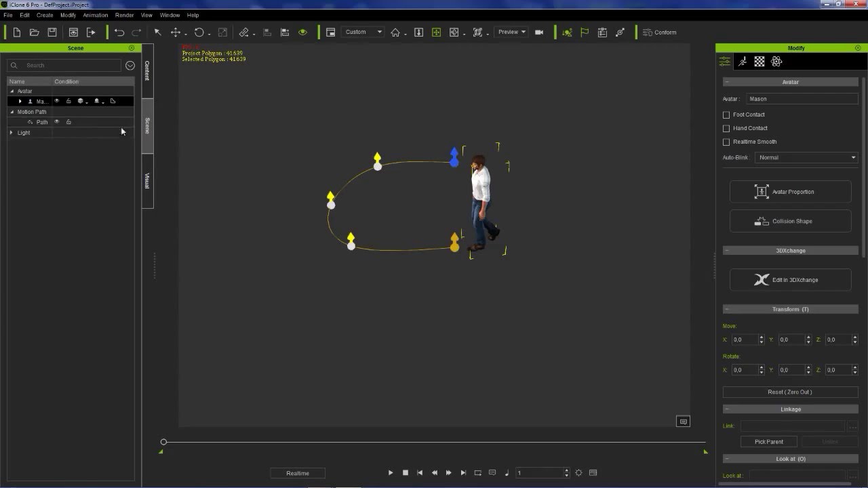The width and height of the screenshot is (868, 488).
Task: Open the atom Physics tab in Modify panel
Action: click(x=776, y=62)
